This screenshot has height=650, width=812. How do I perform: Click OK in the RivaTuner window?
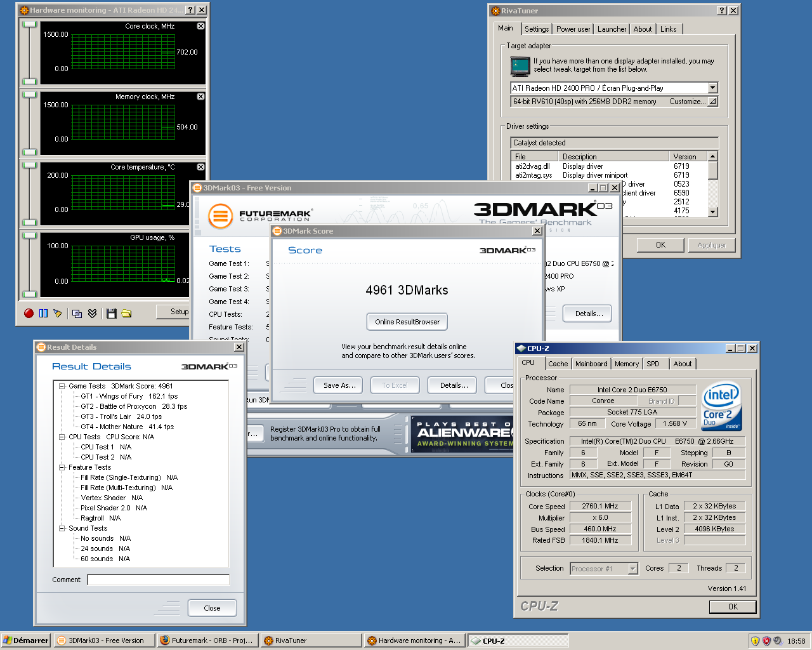click(661, 245)
